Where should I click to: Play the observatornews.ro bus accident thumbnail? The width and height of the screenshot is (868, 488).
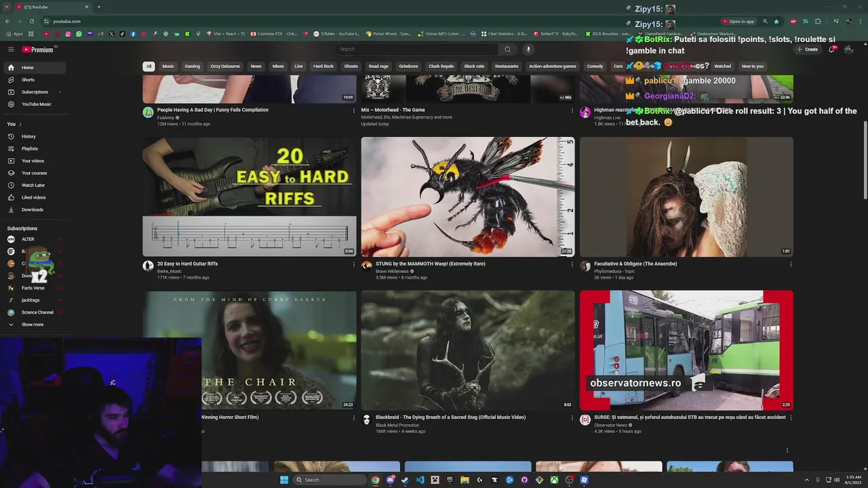coord(686,350)
